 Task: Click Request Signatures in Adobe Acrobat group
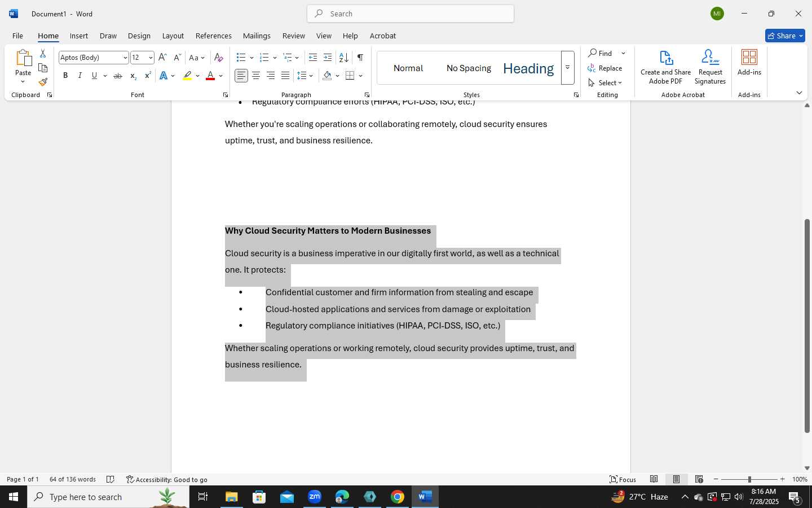710,67
